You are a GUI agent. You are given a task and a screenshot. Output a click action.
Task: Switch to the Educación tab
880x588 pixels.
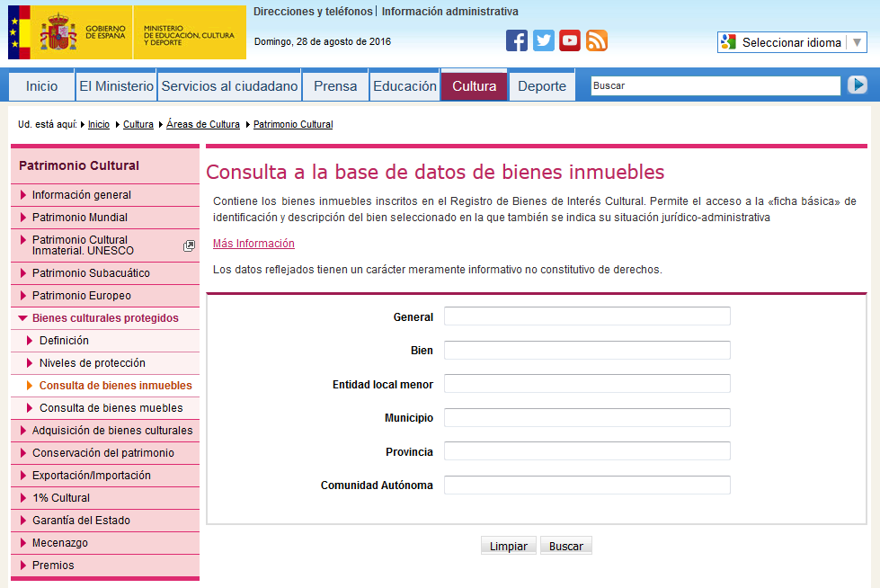pyautogui.click(x=404, y=86)
